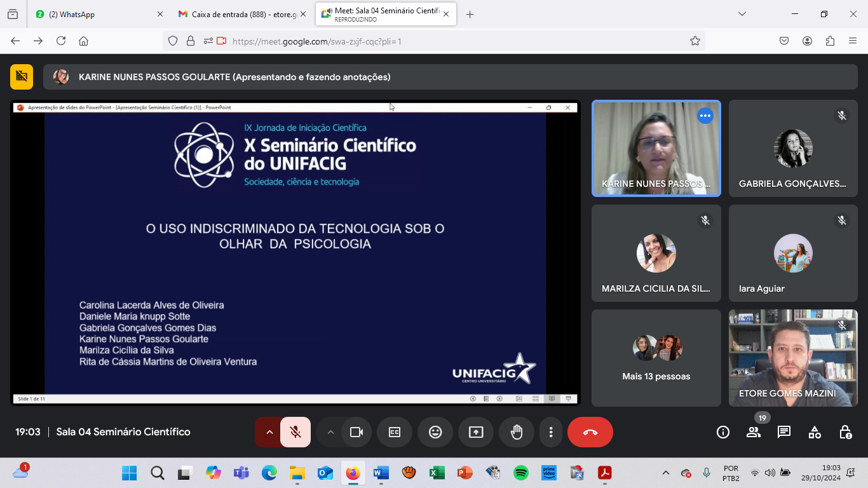Image resolution: width=868 pixels, height=488 pixels.
Task: Toggle the camera on or off
Action: pyautogui.click(x=356, y=432)
